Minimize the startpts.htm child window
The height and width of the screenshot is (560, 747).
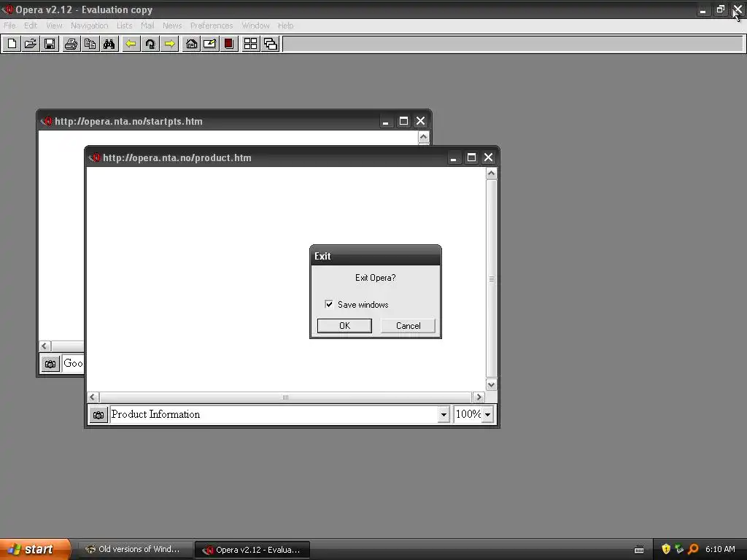click(x=386, y=122)
